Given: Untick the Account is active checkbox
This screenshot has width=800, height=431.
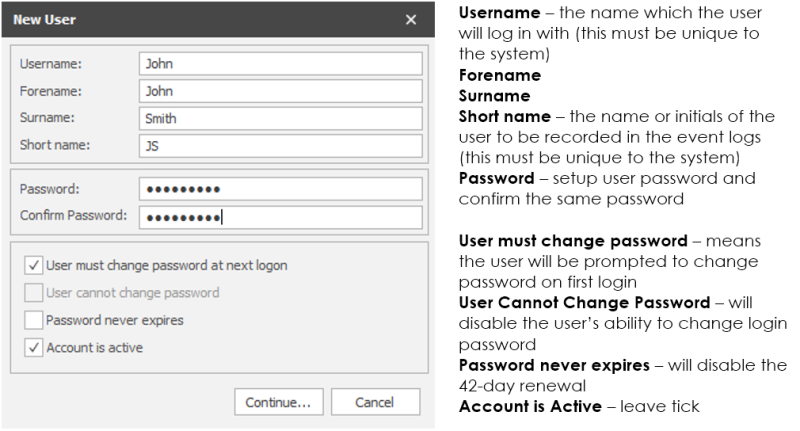Looking at the screenshot, I should point(35,348).
